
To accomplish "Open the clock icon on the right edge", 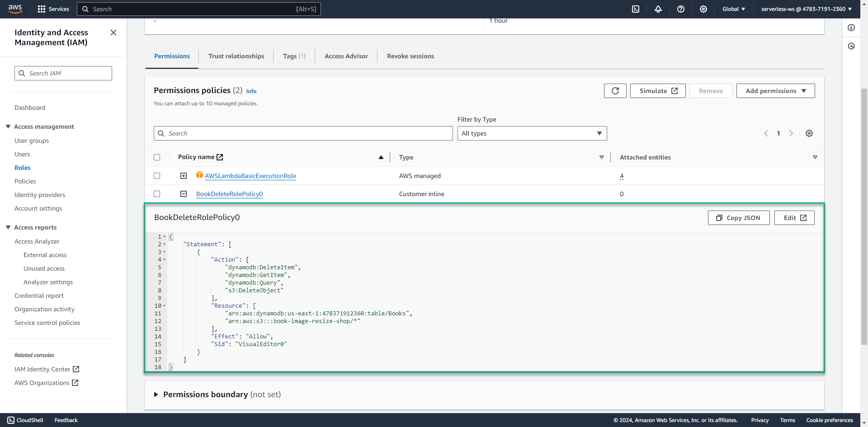I will (x=851, y=46).
